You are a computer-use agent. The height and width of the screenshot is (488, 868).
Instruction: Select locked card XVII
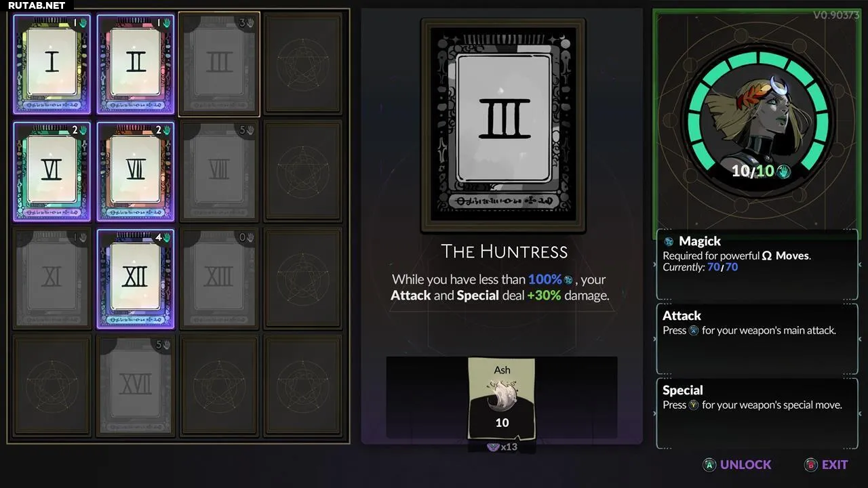point(136,386)
